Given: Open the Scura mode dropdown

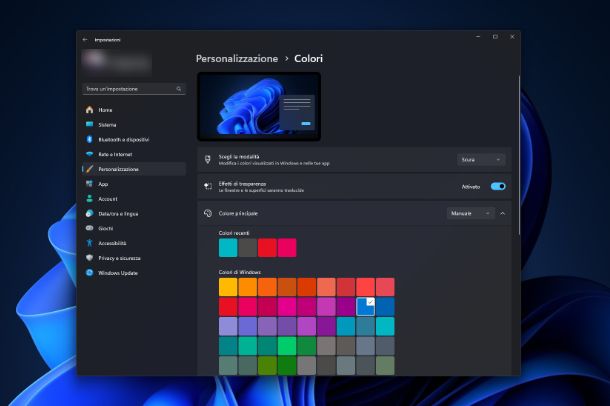Looking at the screenshot, I should (482, 159).
